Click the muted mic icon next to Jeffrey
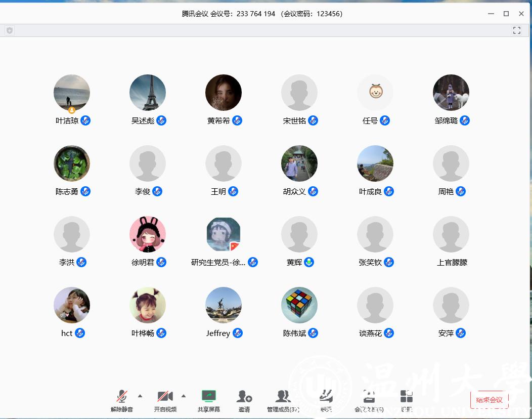This screenshot has height=419, width=532. point(238,333)
